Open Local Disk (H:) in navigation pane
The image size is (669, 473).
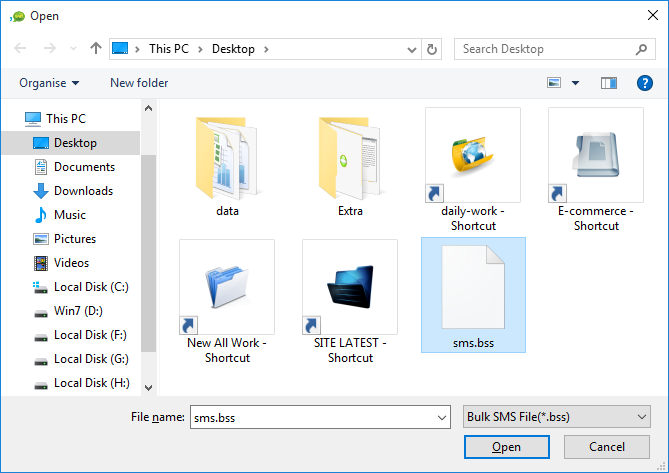(81, 383)
